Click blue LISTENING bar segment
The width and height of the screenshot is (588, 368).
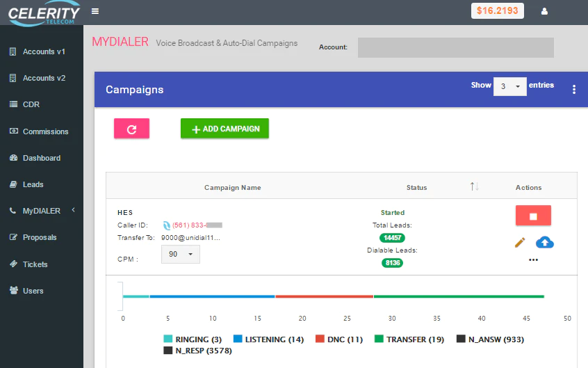[212, 296]
